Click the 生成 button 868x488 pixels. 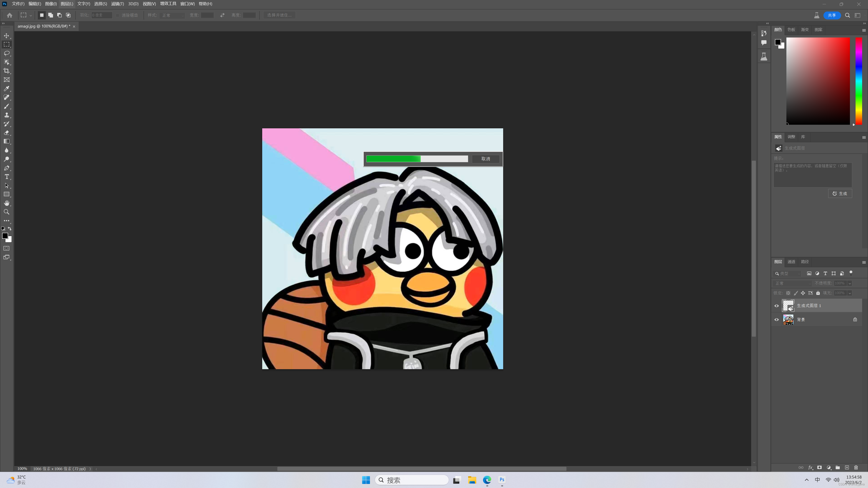pyautogui.click(x=840, y=193)
